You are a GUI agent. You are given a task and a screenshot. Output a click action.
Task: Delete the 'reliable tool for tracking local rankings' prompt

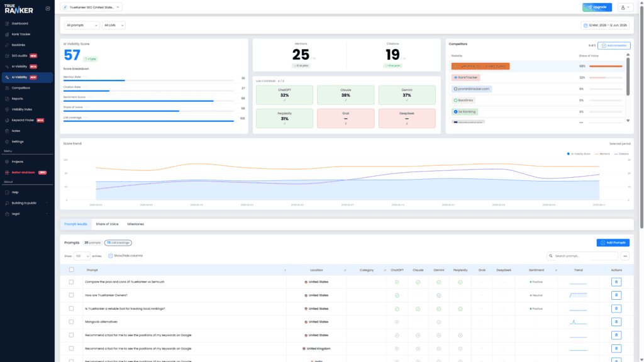(x=616, y=309)
